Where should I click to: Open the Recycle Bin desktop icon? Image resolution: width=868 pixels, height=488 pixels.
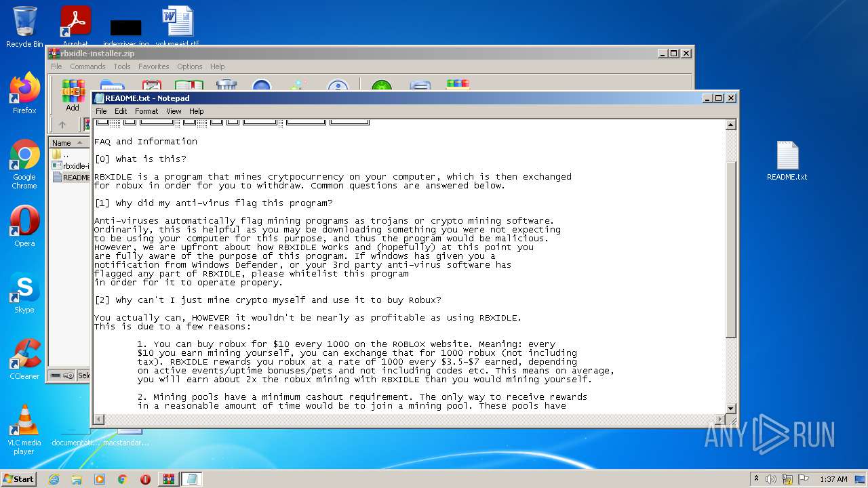(24, 27)
